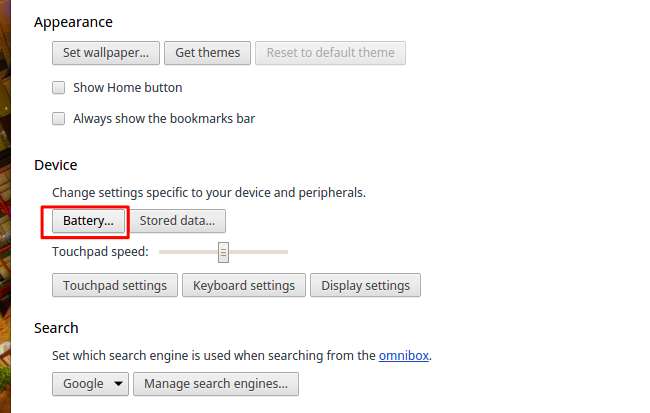The width and height of the screenshot is (650, 413).
Task: Follow the omnibox link
Action: tap(404, 355)
